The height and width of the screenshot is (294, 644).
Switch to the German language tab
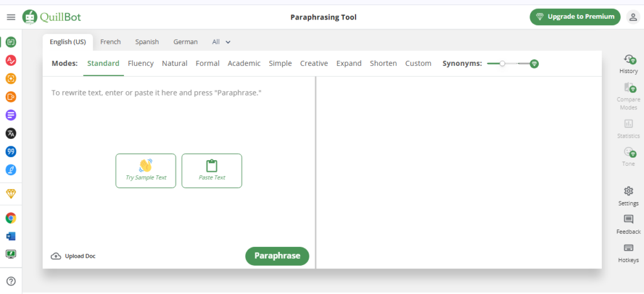(186, 42)
